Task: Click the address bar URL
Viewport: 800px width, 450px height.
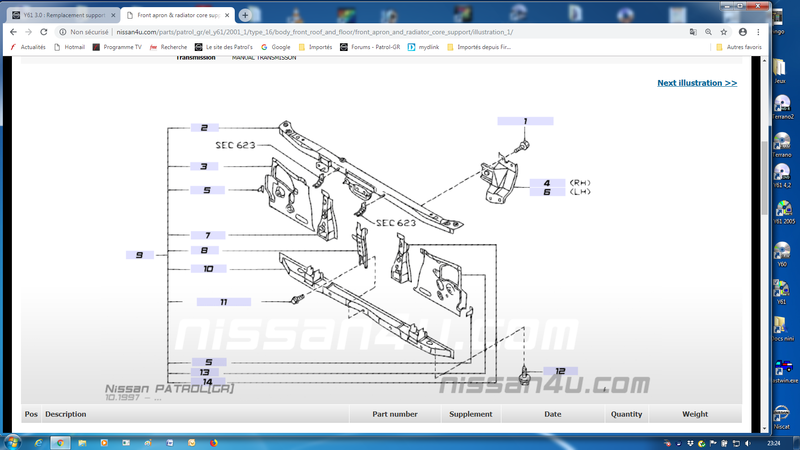Action: (x=314, y=32)
